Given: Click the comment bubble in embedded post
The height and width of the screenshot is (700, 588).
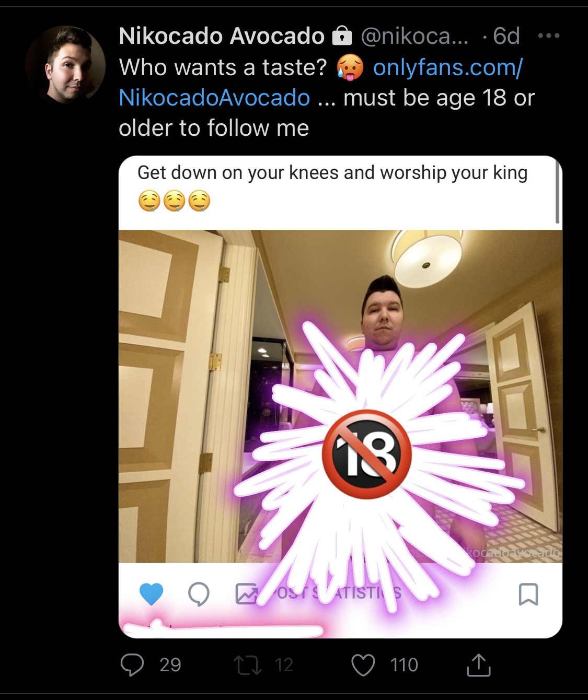Looking at the screenshot, I should (x=199, y=594).
